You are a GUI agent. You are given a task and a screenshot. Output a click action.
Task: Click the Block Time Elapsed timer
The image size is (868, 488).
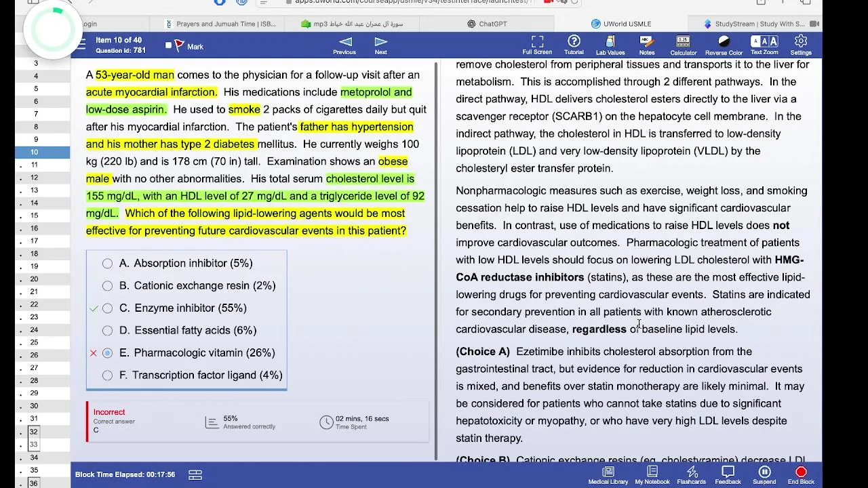pos(125,474)
